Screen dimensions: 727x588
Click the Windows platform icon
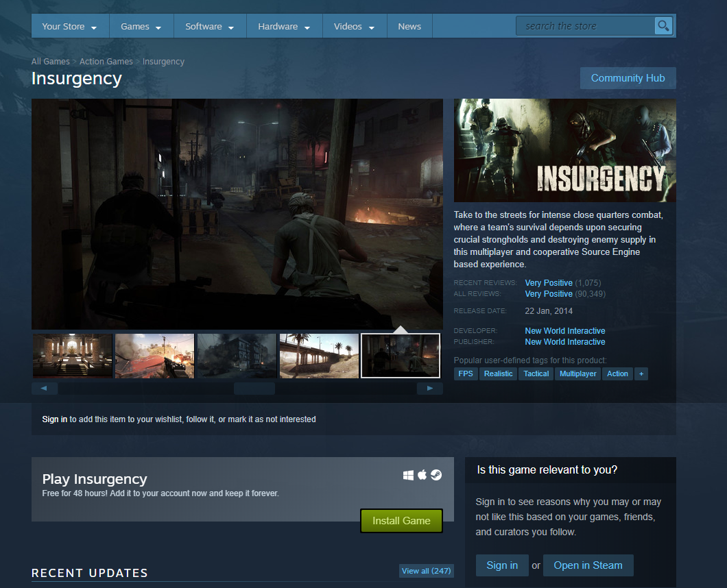[409, 475]
